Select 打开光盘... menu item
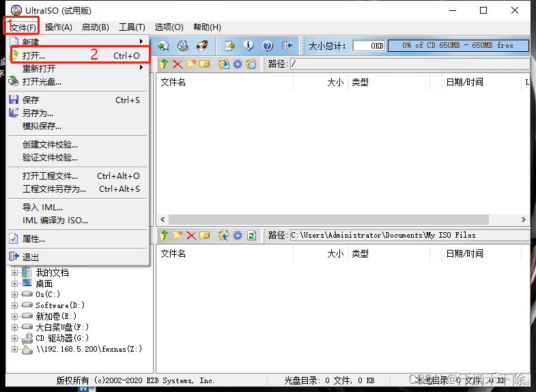 pyautogui.click(x=78, y=81)
